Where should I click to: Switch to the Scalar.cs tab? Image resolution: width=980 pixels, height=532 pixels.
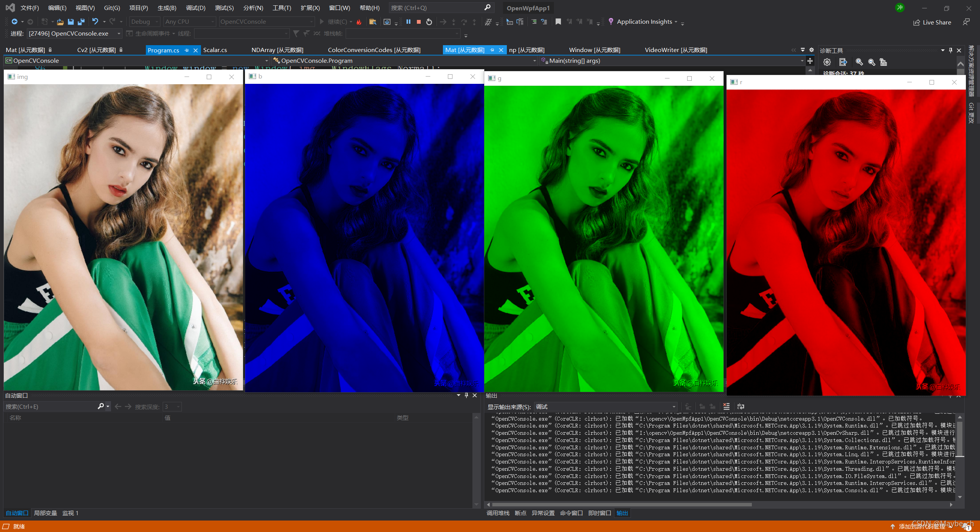click(215, 50)
